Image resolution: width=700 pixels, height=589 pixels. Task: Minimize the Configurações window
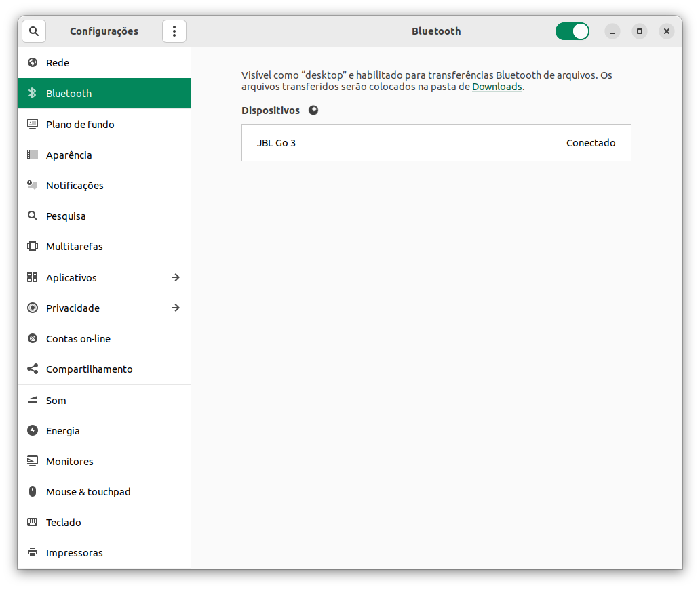612,31
